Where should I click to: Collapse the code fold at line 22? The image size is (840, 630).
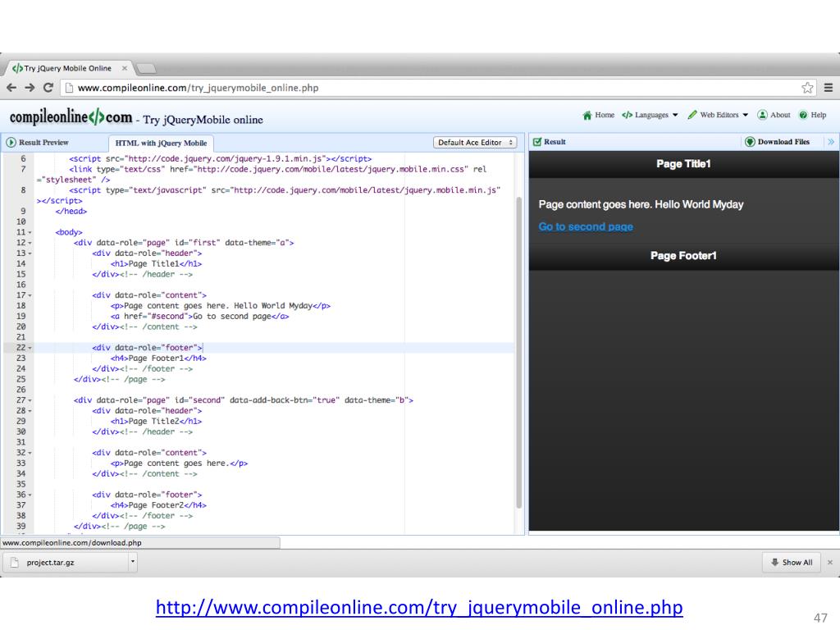pos(30,348)
